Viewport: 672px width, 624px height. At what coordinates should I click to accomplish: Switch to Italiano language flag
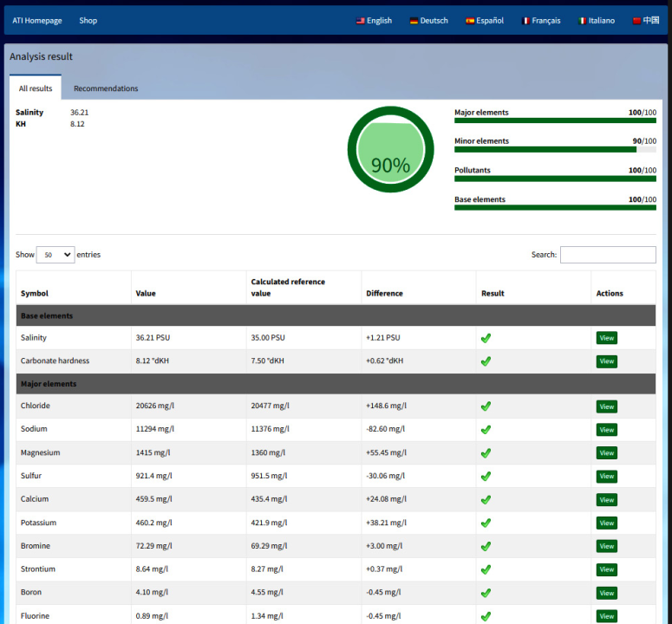coord(583,21)
